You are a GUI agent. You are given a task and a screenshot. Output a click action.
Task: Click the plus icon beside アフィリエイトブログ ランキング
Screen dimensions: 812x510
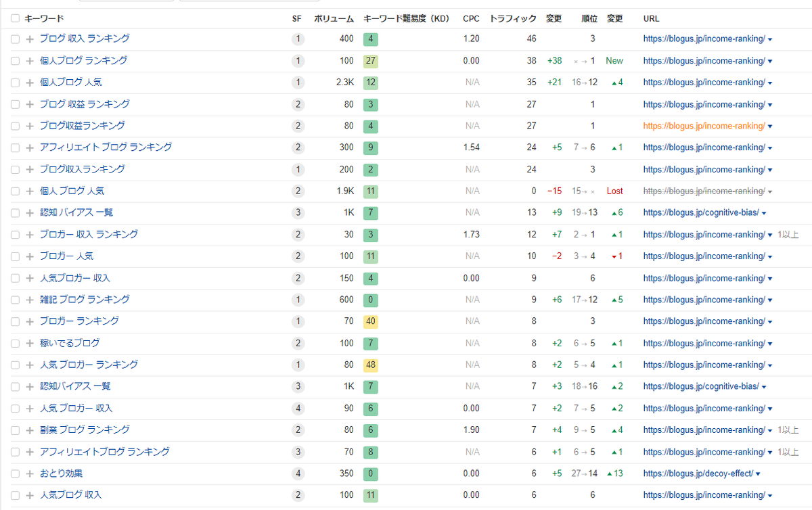30,452
